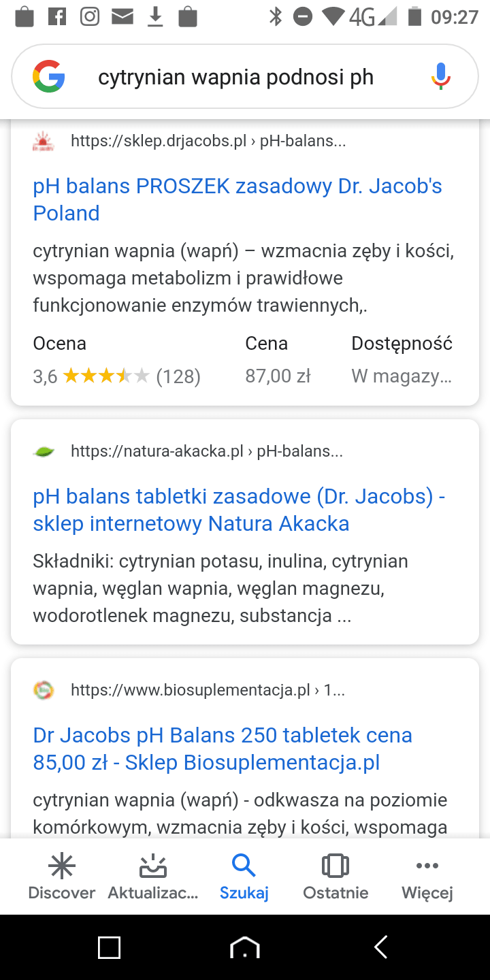
Task: Tap the Facebook notification icon in status bar
Action: tap(57, 16)
